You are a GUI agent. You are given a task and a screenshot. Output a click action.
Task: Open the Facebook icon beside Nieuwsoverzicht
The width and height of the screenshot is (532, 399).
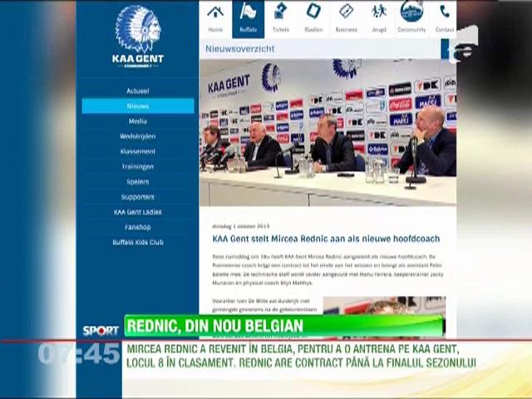click(447, 49)
